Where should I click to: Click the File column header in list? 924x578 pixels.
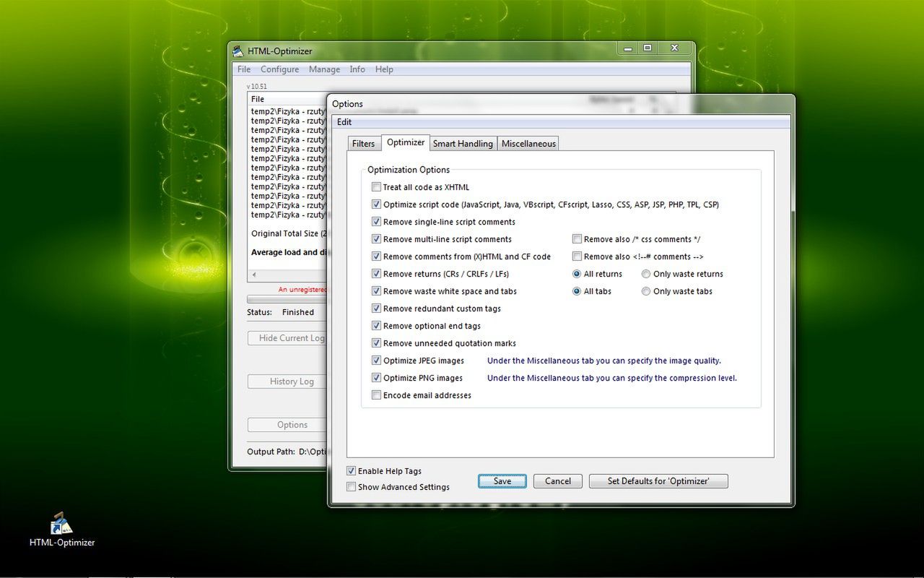click(x=287, y=99)
